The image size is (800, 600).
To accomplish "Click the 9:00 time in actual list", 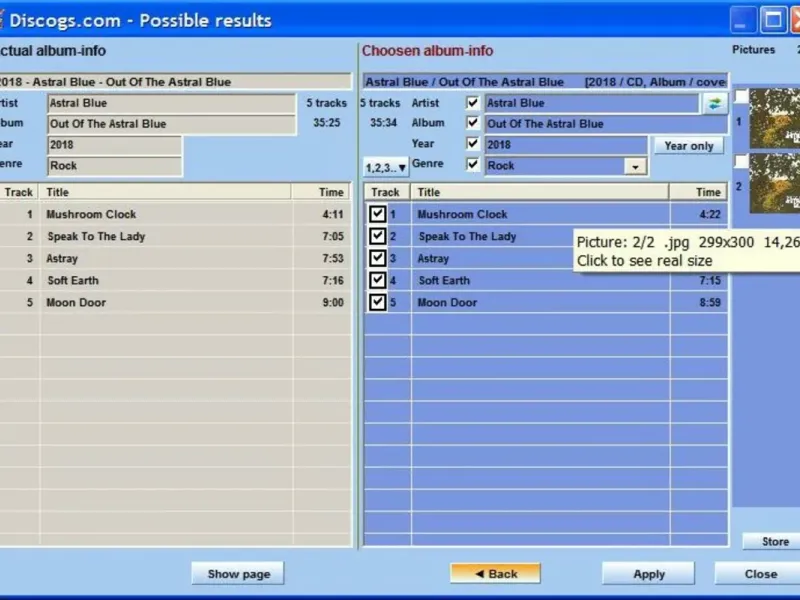I will pos(333,303).
